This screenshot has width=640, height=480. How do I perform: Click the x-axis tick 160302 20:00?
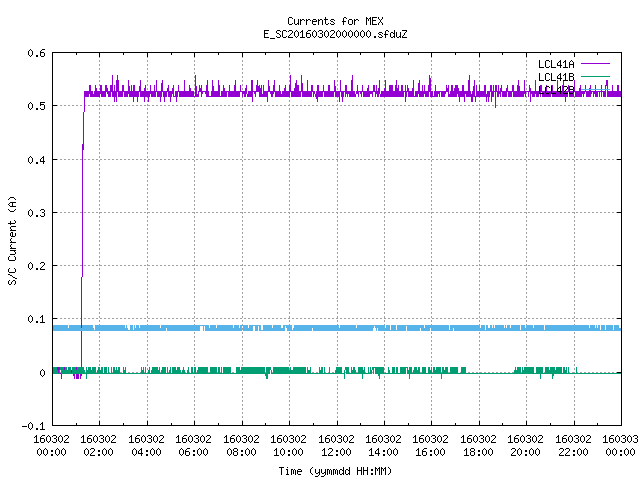point(525,446)
